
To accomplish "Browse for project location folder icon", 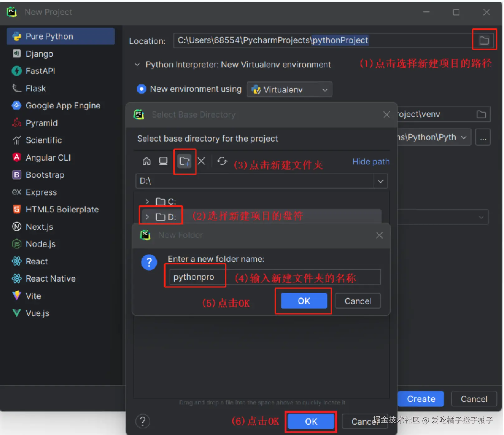I will click(x=484, y=40).
